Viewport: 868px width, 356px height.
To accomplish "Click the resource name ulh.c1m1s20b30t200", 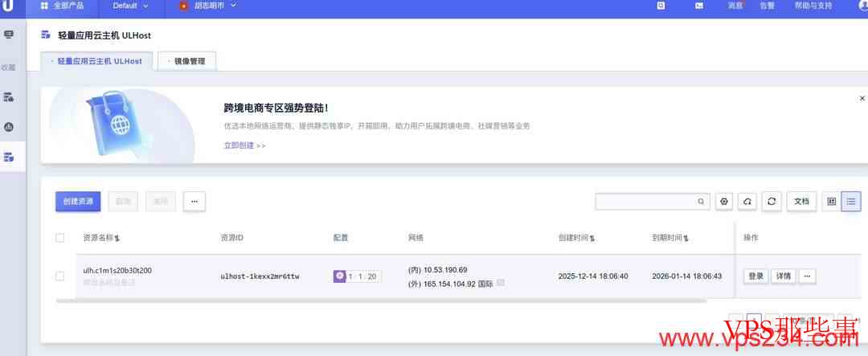I will coord(117,270).
